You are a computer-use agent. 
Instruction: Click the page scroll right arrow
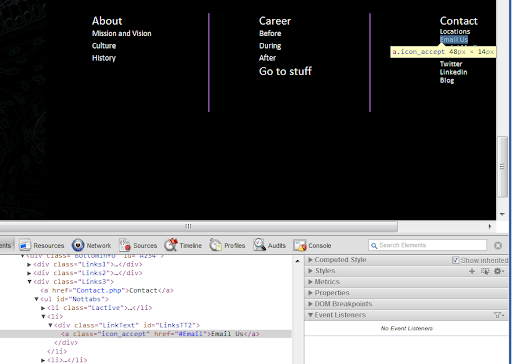click(490, 227)
